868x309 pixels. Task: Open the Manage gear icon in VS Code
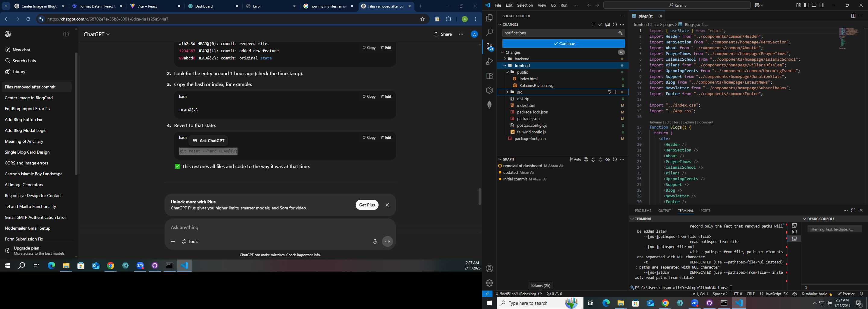[489, 283]
